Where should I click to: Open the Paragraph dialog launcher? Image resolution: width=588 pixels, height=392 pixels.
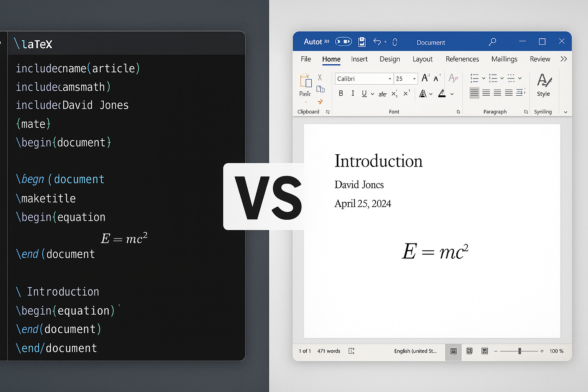tap(526, 112)
